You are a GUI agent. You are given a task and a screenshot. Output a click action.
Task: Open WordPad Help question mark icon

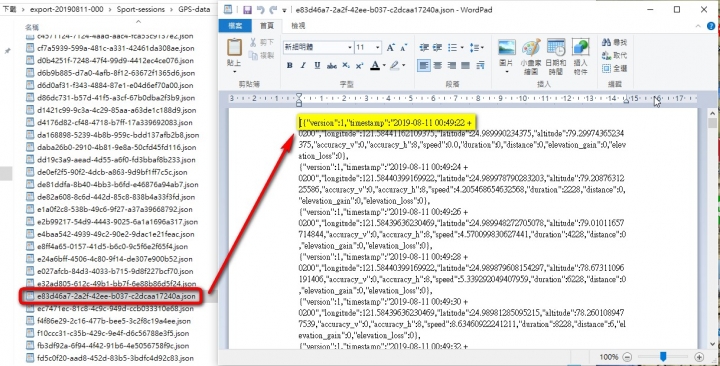click(x=711, y=26)
